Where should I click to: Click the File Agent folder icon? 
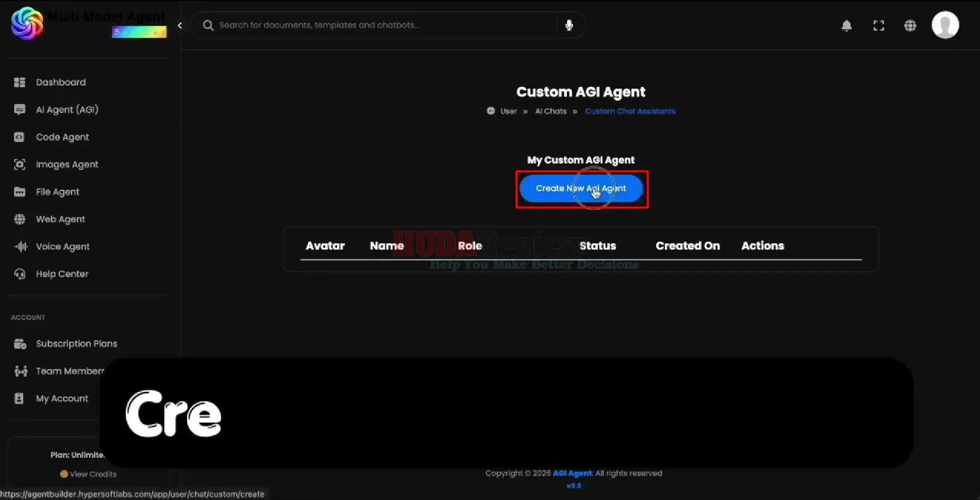point(19,192)
